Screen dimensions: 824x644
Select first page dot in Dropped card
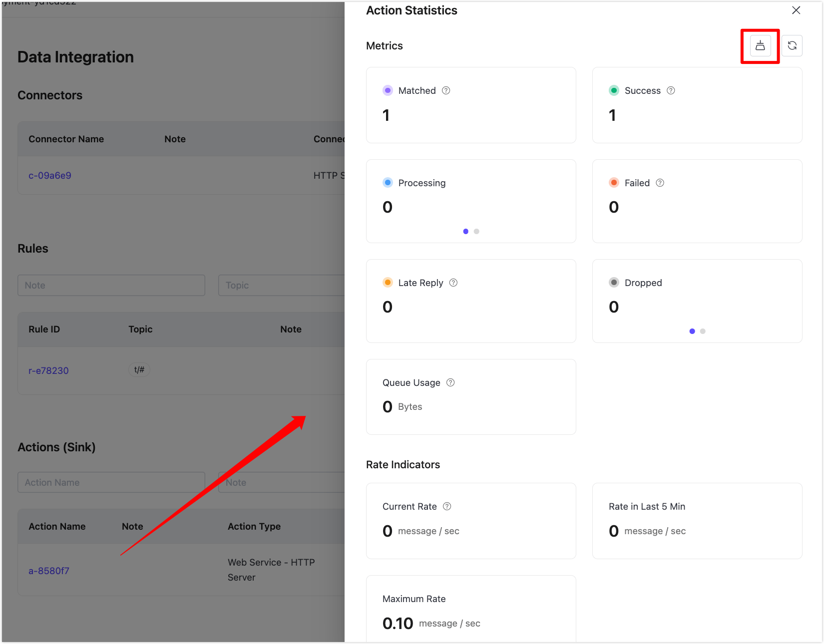[x=692, y=331]
